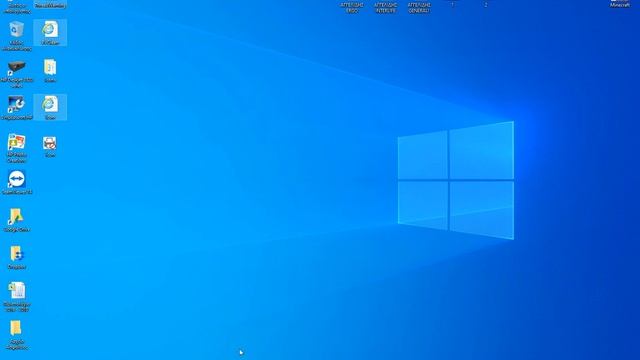The width and height of the screenshot is (640, 360).
Task: Select the plain yellow folder at bottom
Action: pos(16,328)
